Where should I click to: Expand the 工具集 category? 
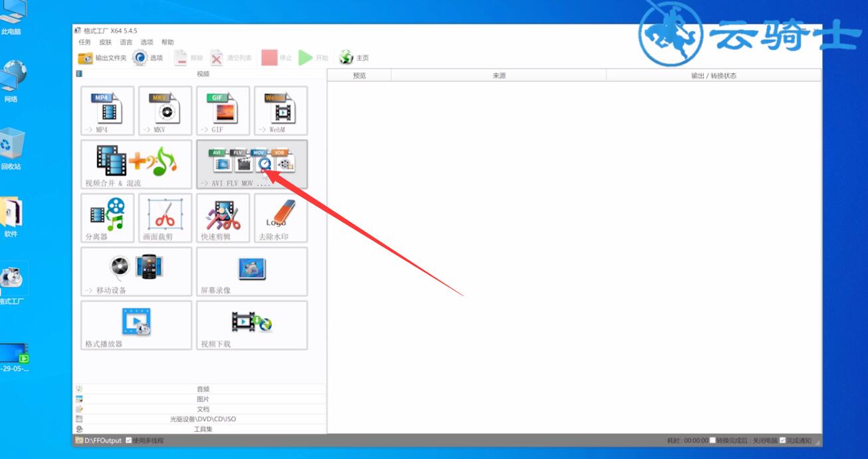click(x=201, y=429)
